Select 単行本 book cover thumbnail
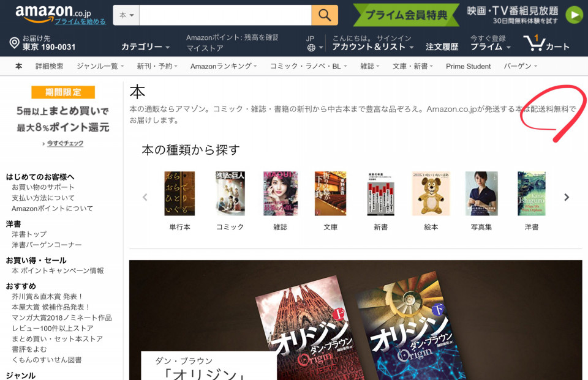Screen dimensions: 588x380 click(179, 193)
